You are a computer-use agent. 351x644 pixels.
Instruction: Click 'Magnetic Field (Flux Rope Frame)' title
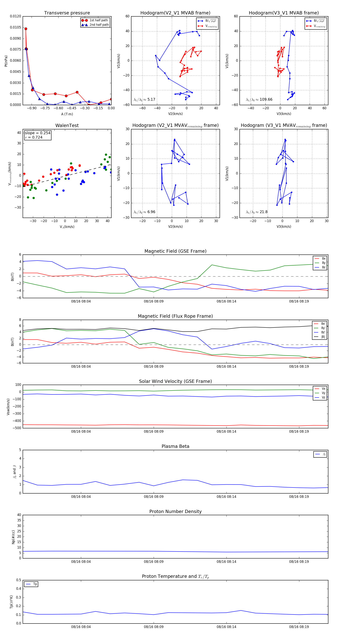pos(175,316)
